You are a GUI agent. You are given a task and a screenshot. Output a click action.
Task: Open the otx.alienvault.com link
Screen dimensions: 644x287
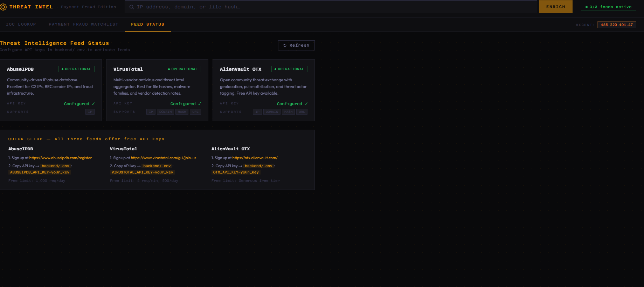(x=255, y=158)
